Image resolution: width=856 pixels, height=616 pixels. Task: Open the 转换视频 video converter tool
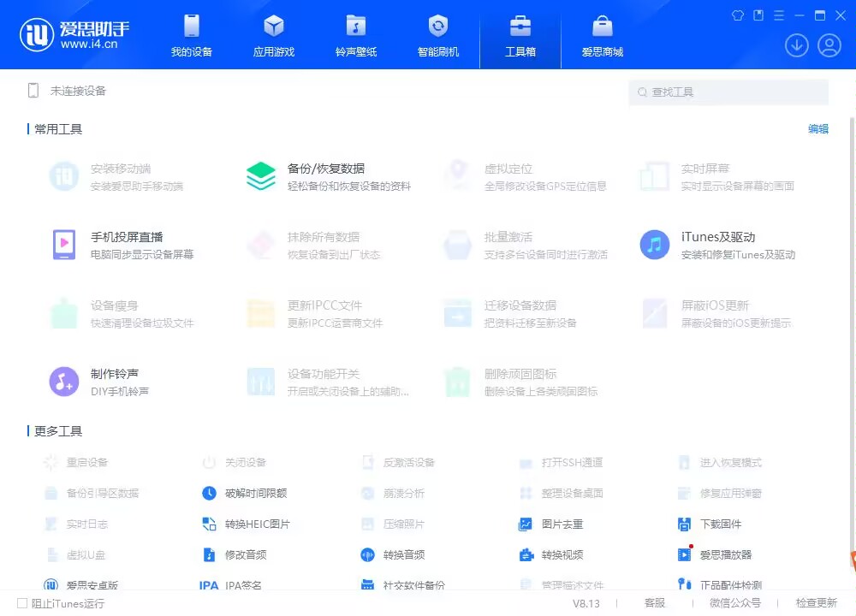(x=526, y=554)
